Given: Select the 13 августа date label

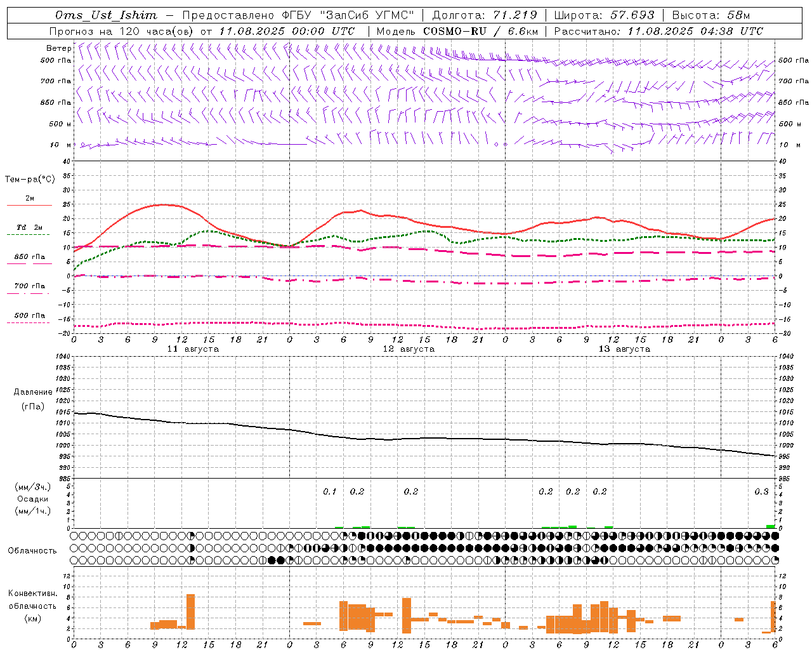Looking at the screenshot, I should click(624, 349).
